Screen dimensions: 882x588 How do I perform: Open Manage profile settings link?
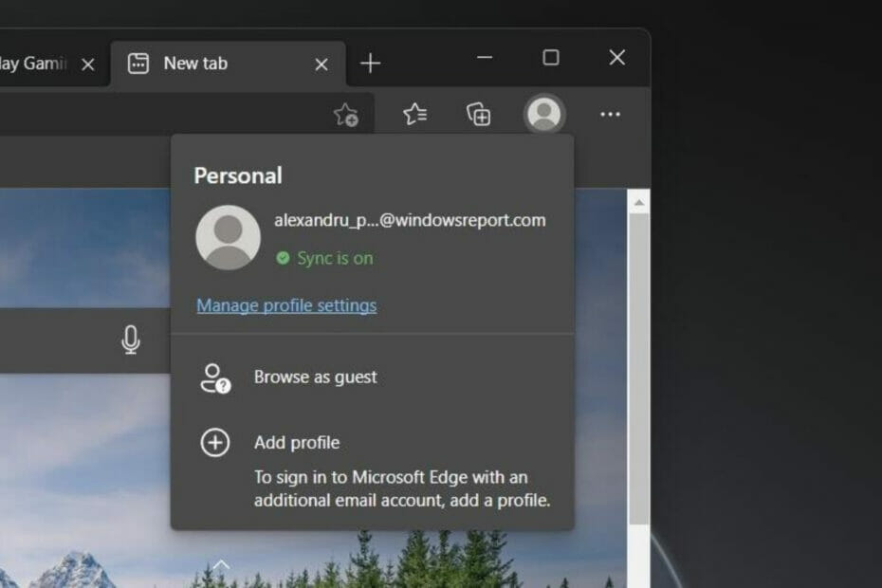286,305
